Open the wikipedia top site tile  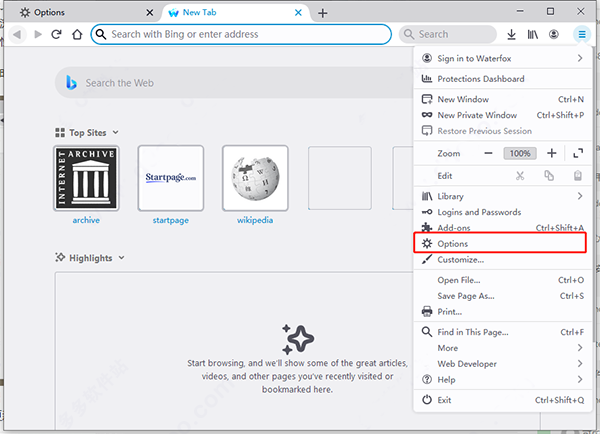255,178
